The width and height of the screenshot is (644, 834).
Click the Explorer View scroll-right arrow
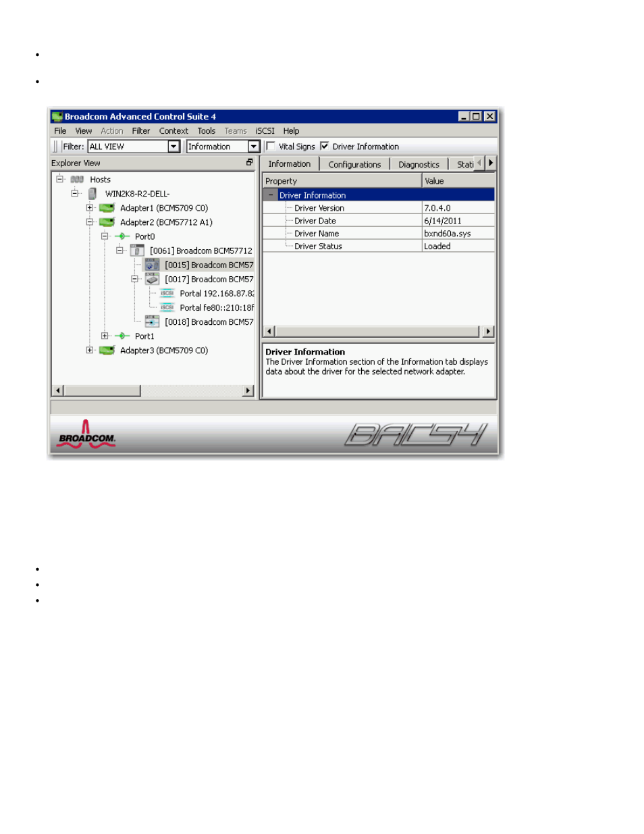[x=248, y=390]
